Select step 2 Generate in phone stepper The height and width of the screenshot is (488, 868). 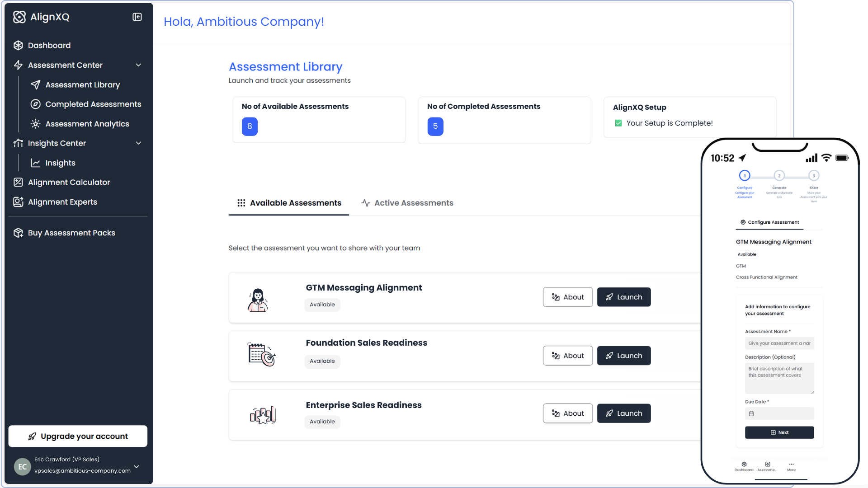[x=779, y=176]
